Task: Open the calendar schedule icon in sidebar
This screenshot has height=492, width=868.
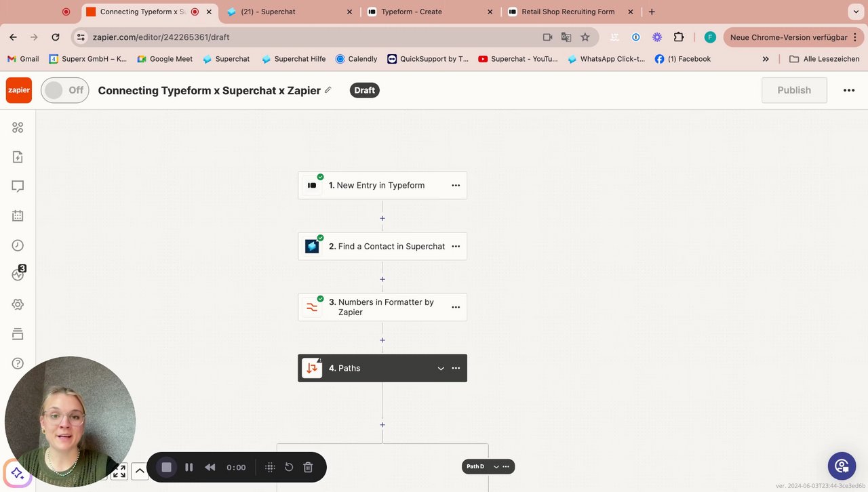Action: click(18, 216)
